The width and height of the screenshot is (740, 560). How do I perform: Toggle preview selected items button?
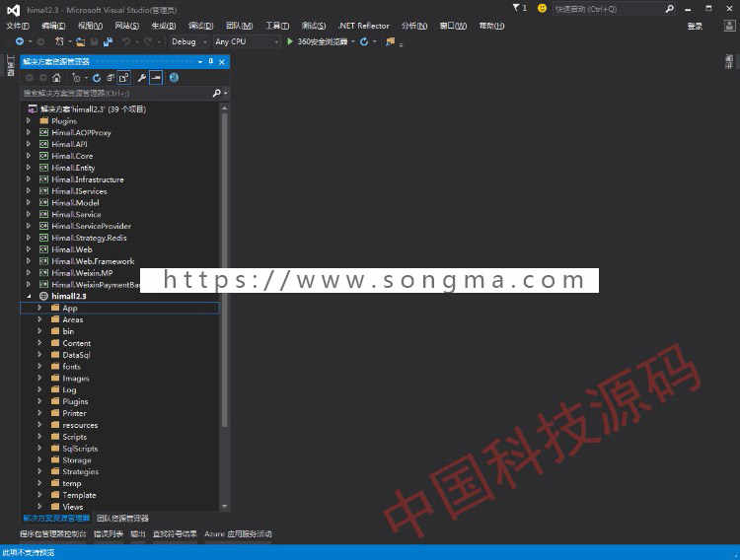coord(156,78)
